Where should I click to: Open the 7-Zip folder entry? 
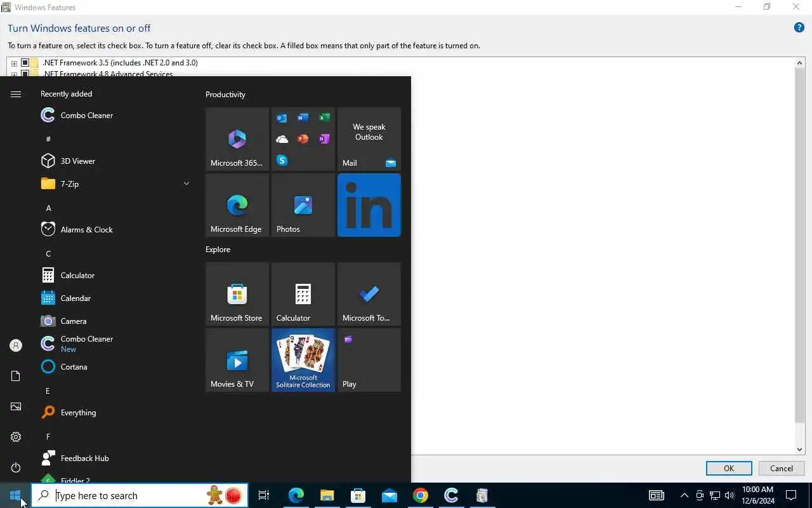(114, 184)
